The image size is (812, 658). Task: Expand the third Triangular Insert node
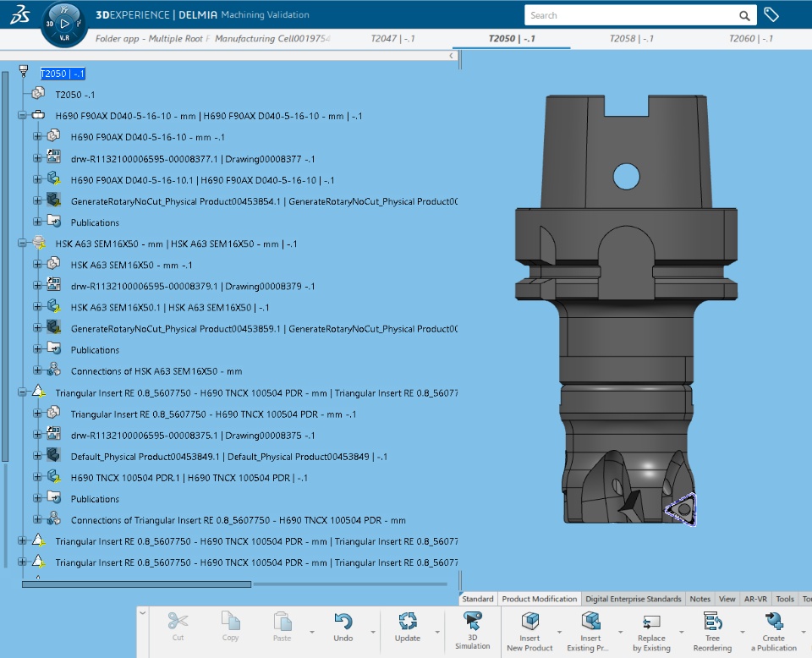tap(22, 562)
